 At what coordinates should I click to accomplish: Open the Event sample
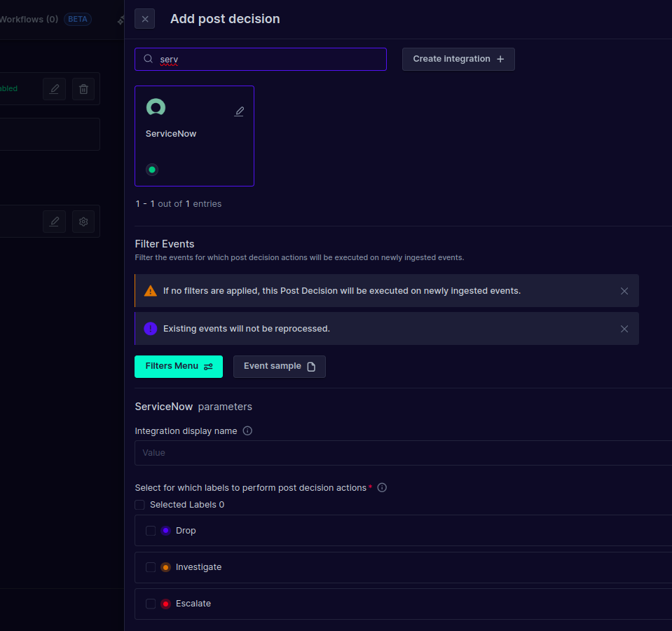280,367
